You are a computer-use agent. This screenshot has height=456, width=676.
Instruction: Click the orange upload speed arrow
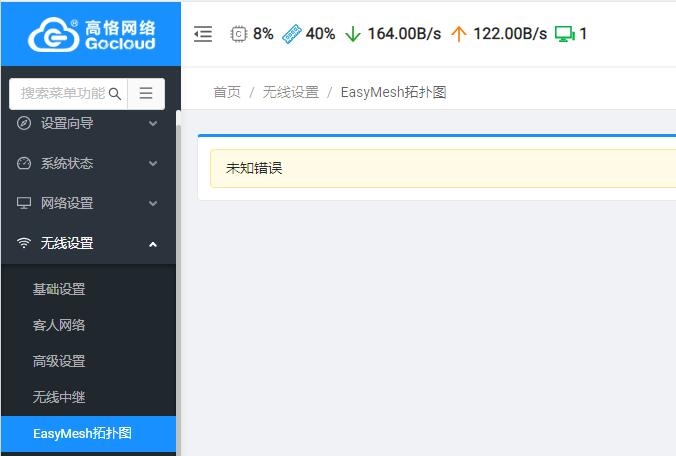pos(458,34)
